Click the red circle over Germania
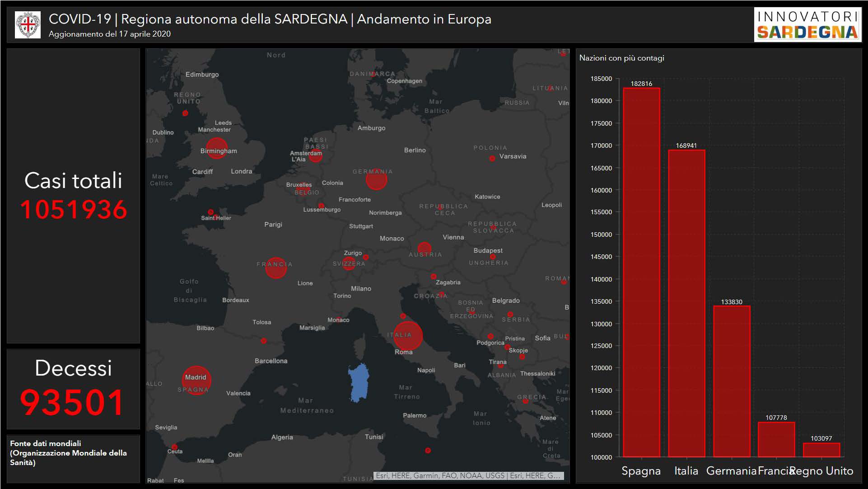Screen dimensions: 868x489 pyautogui.click(x=376, y=179)
